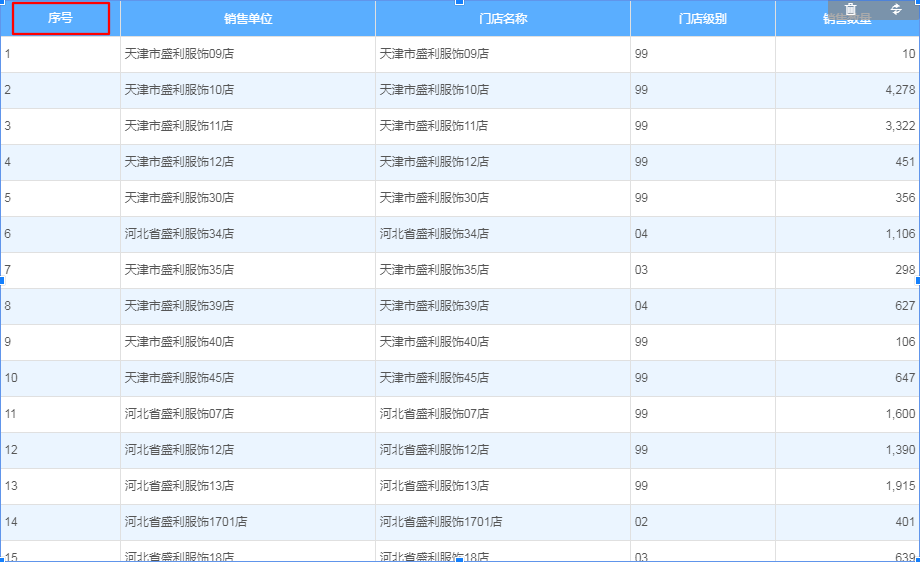920x562 pixels.
Task: Select 河北省盛利服饰12店 in the 门店名称 column
Action: [x=434, y=449]
